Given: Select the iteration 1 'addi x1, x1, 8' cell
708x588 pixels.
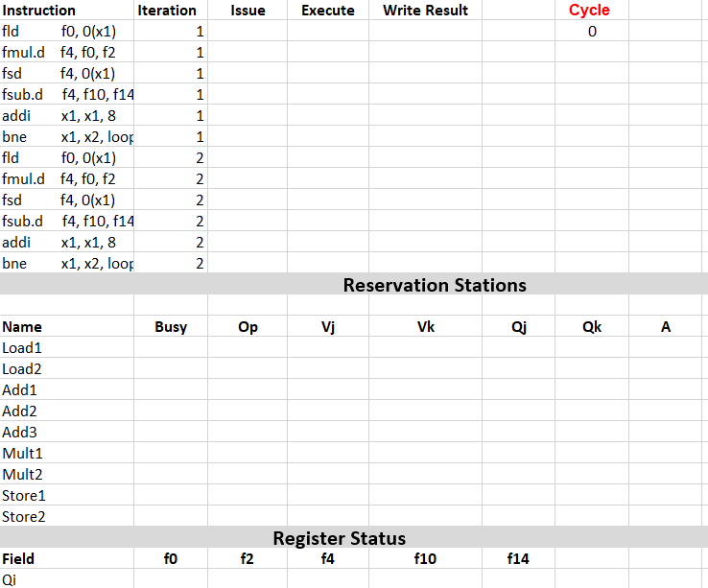Looking at the screenshot, I should 67,116.
